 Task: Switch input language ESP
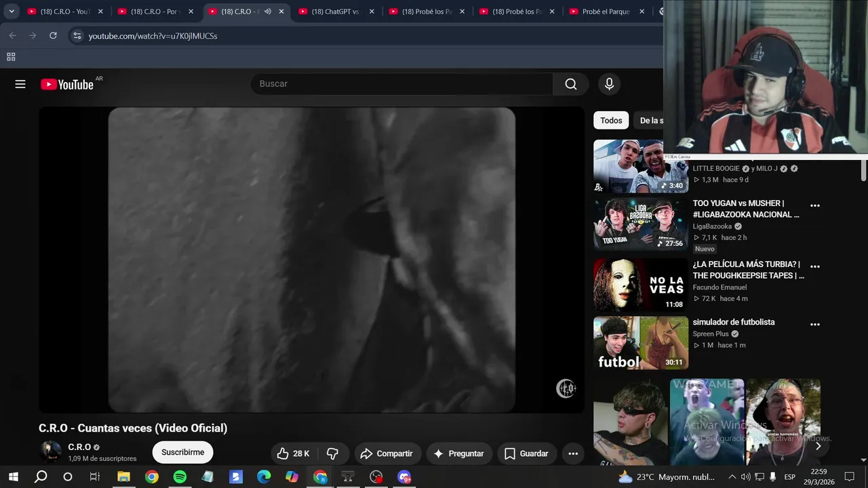click(x=789, y=477)
